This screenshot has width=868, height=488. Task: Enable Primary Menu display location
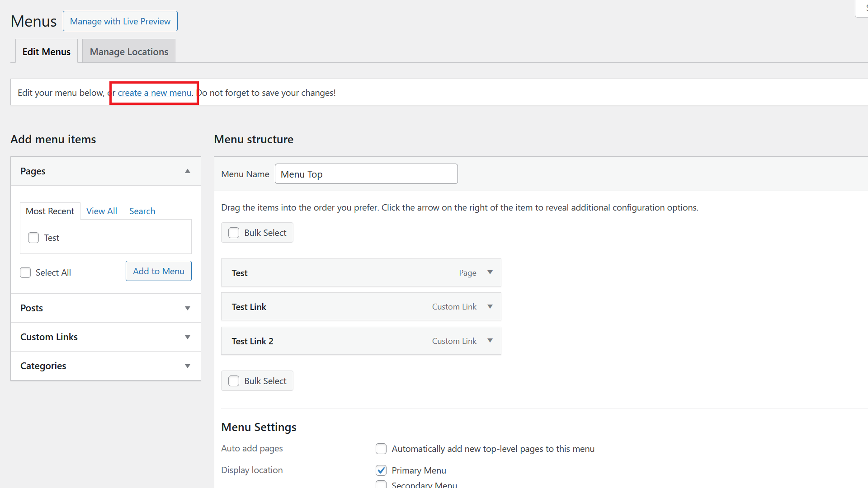pyautogui.click(x=380, y=470)
